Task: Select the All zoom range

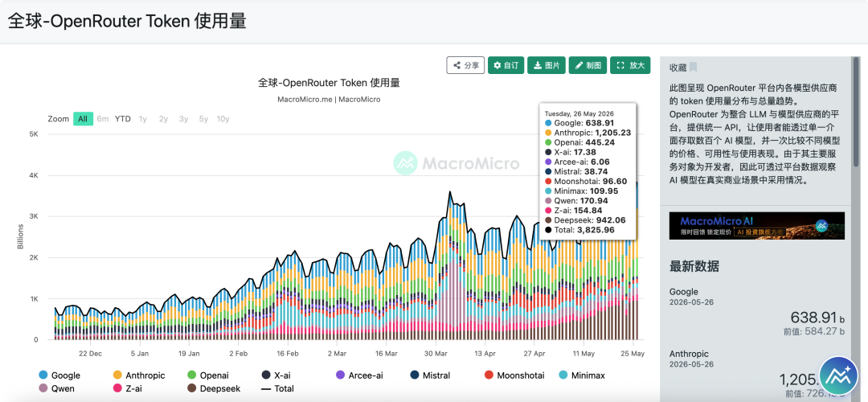Action: (x=83, y=118)
